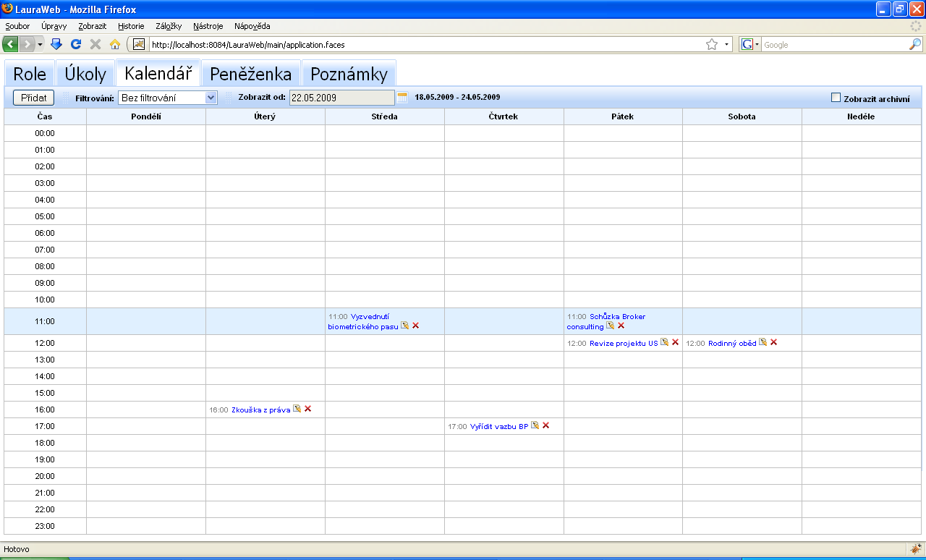Go to browser home page
The height and width of the screenshot is (560, 926).
115,44
